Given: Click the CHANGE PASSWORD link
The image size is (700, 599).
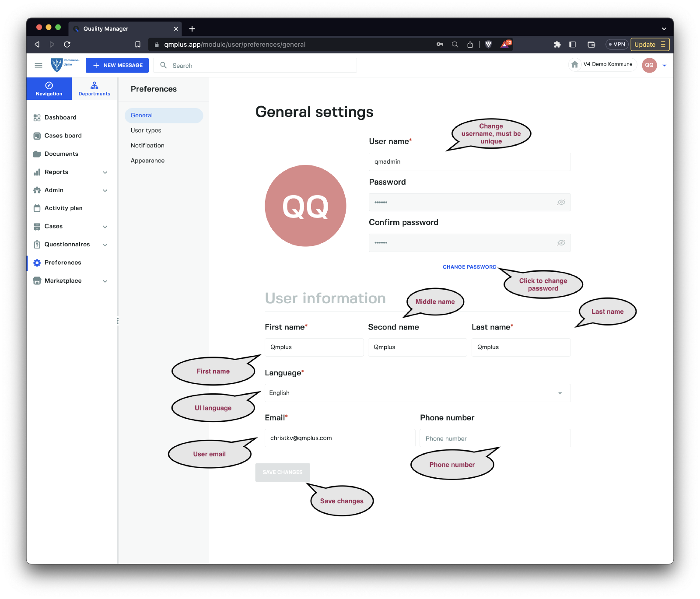Looking at the screenshot, I should click(469, 267).
